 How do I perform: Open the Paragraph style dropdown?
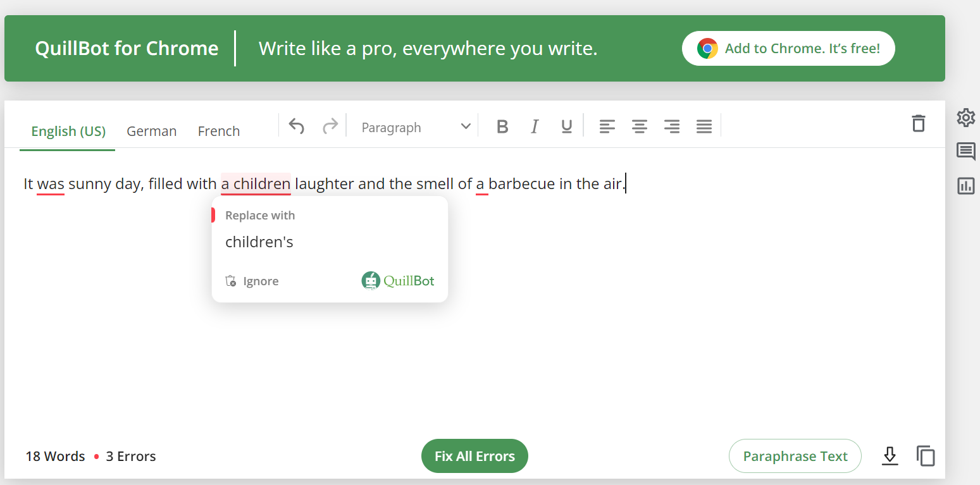(x=416, y=127)
